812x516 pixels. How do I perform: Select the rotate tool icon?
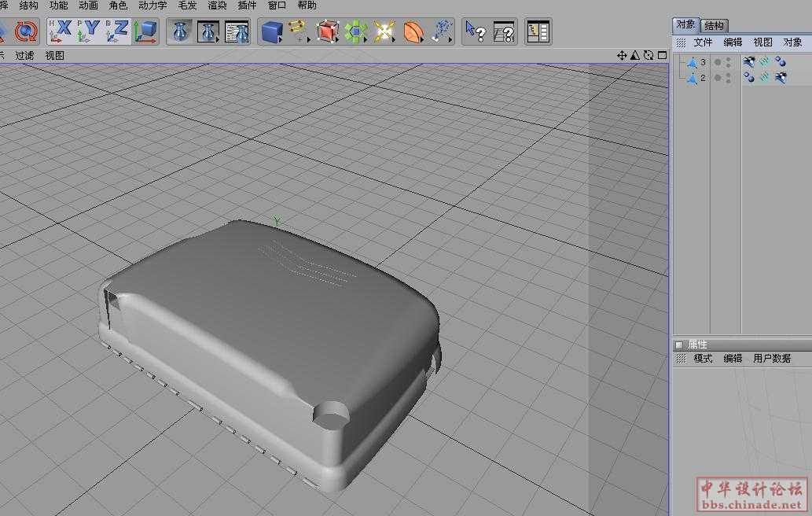(26, 31)
